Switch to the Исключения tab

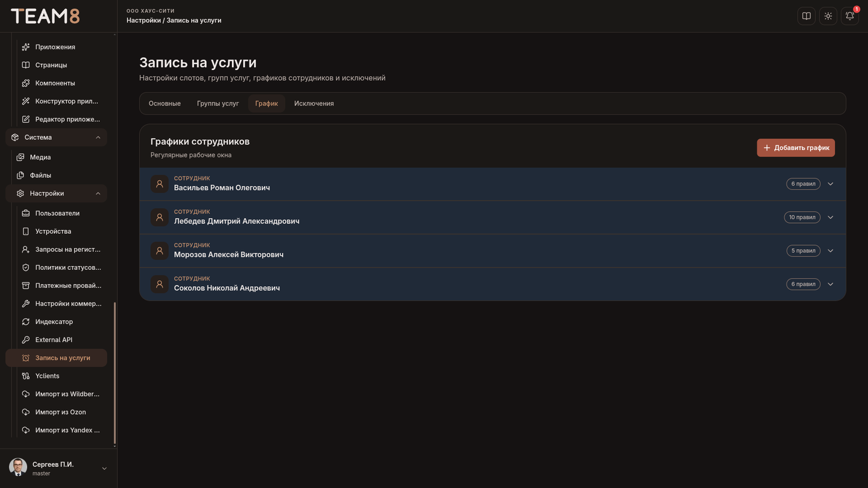pos(314,104)
